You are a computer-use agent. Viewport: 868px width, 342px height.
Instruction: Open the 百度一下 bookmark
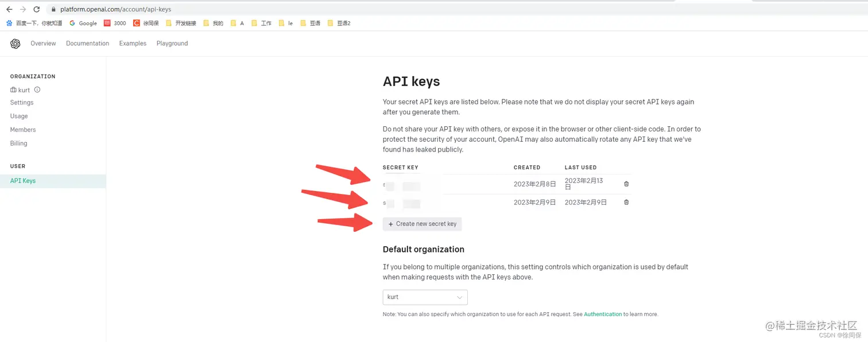pos(34,23)
